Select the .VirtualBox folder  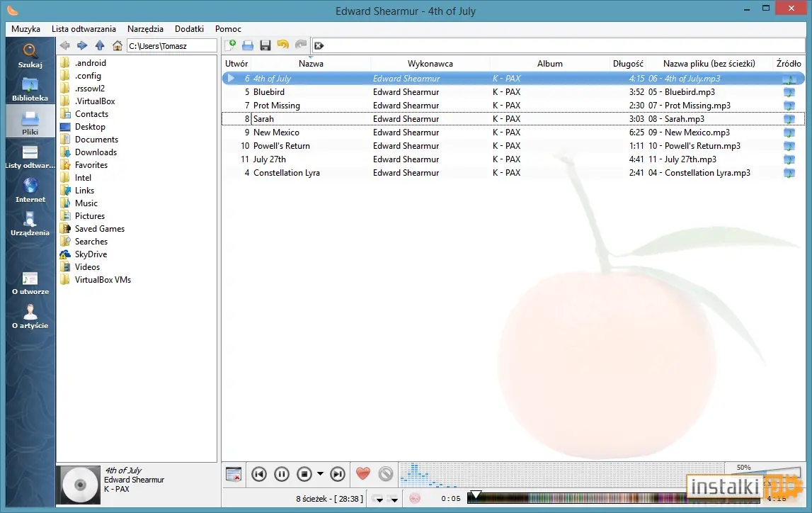click(x=95, y=101)
